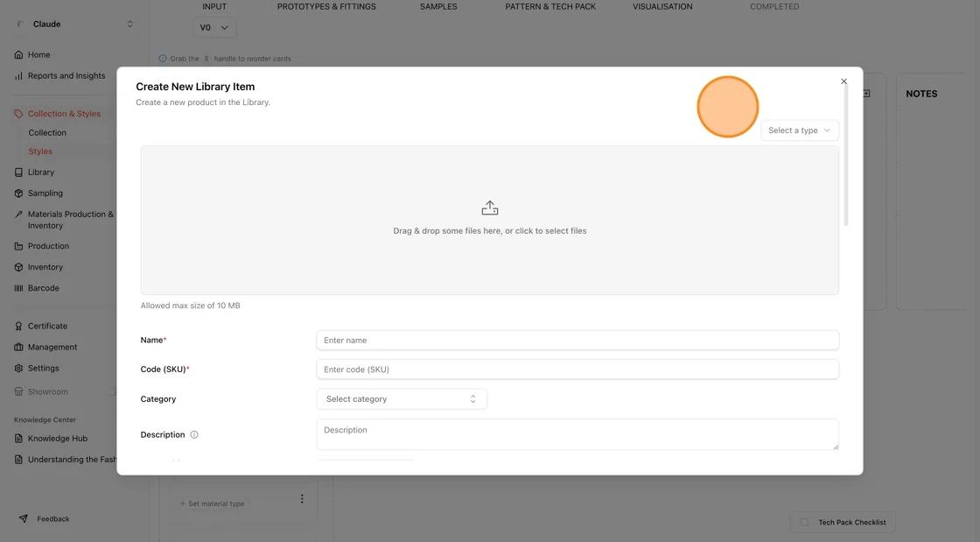Open the V0 version dropdown
Screen dimensions: 980x542
(x=214, y=27)
